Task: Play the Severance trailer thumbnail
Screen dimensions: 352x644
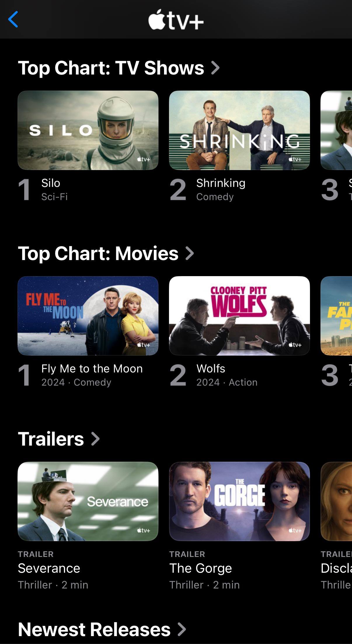Action: point(88,501)
